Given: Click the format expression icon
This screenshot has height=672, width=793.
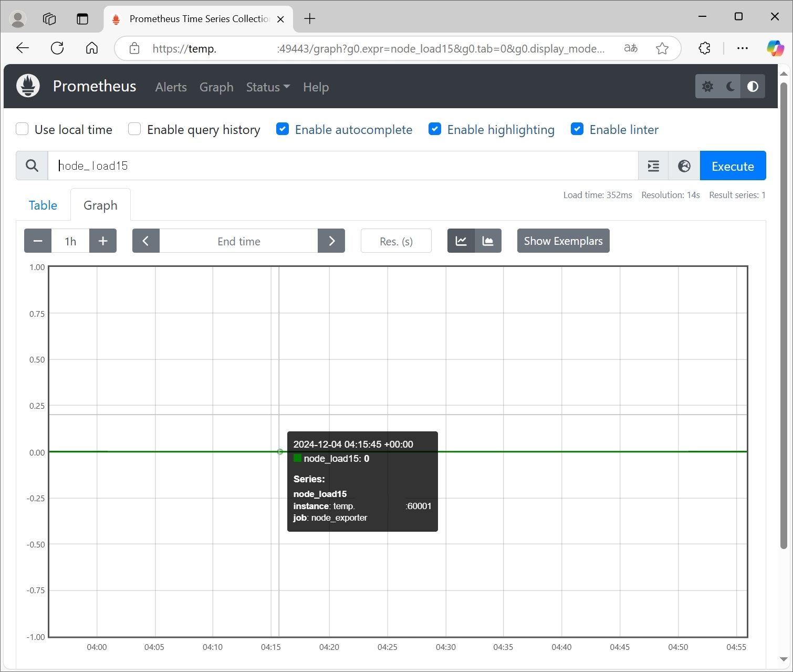Looking at the screenshot, I should coord(653,166).
